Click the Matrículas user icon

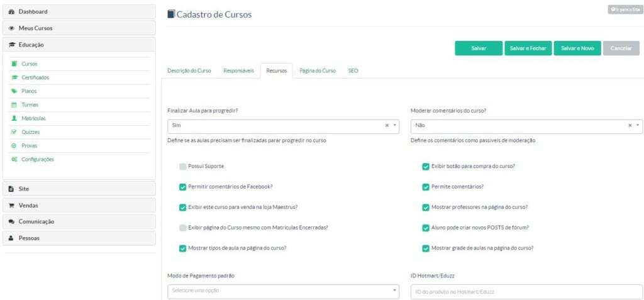click(x=14, y=118)
